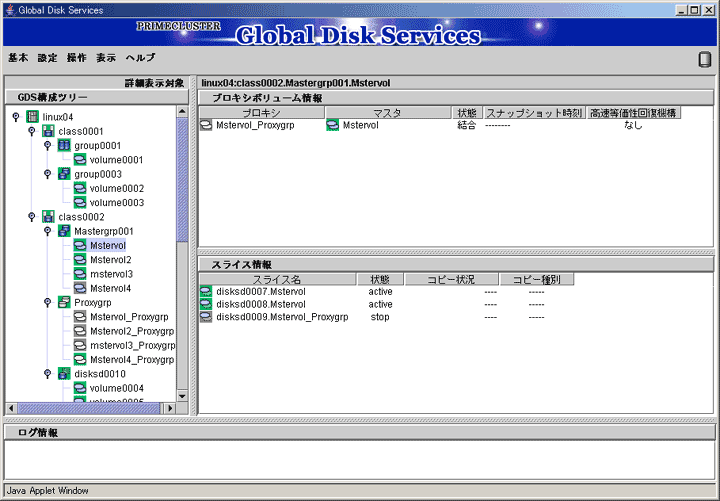
Task: Click the コピー状況 column header
Action: pos(451,279)
